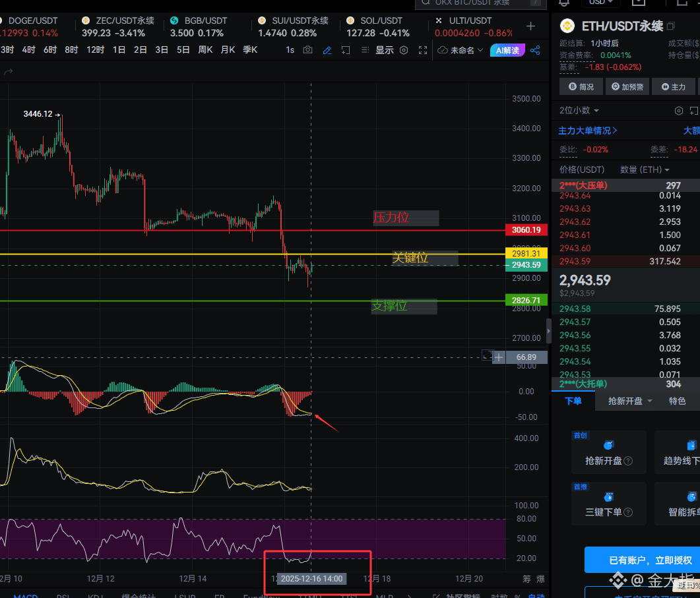
Task: Open order book settings hexagon icon
Action: (x=679, y=111)
